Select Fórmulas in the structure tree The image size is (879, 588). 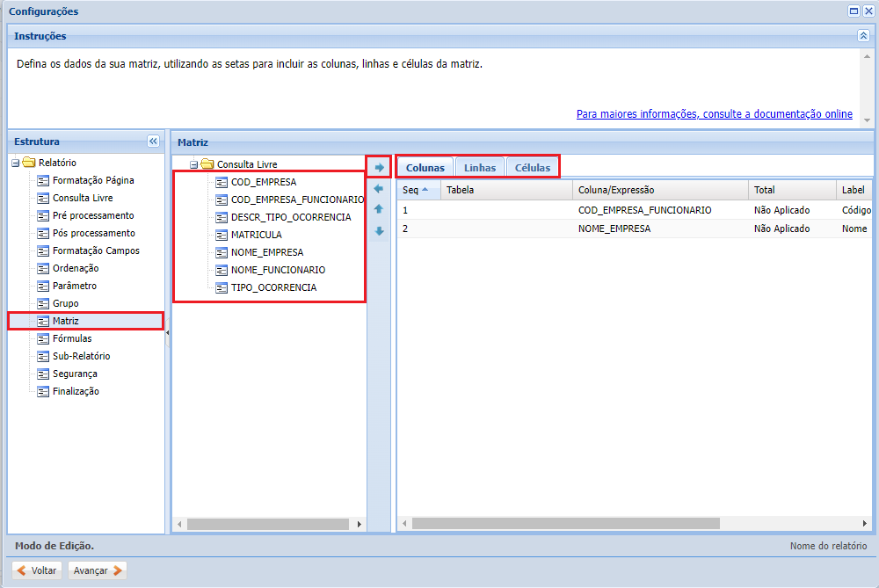coord(72,338)
